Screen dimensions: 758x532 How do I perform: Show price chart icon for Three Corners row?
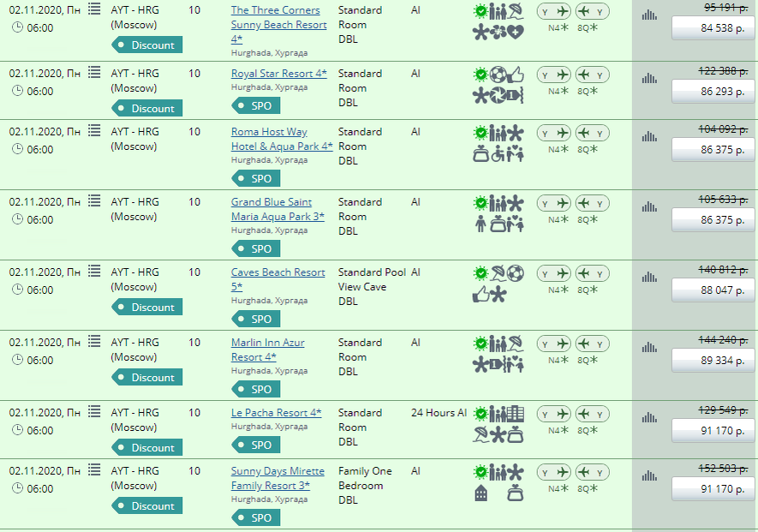(649, 15)
